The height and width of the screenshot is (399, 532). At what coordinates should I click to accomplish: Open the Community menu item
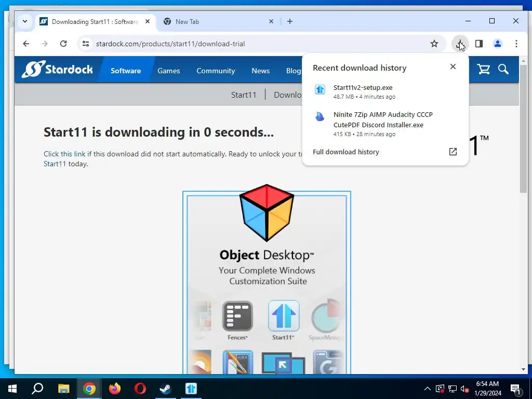pos(216,71)
